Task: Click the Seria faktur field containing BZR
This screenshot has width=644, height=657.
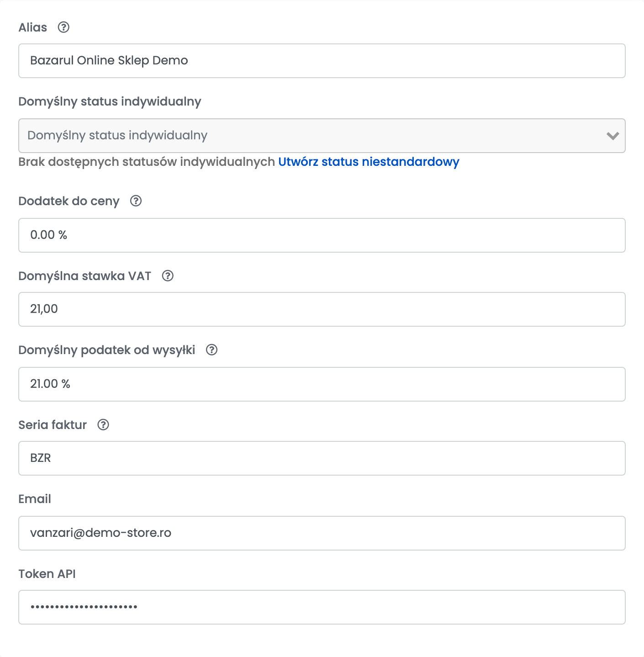Action: tap(322, 458)
